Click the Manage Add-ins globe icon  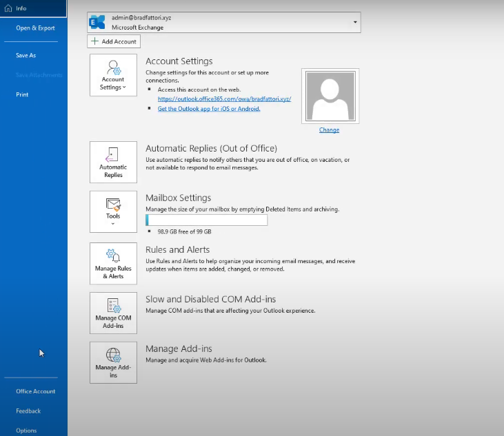pyautogui.click(x=114, y=355)
